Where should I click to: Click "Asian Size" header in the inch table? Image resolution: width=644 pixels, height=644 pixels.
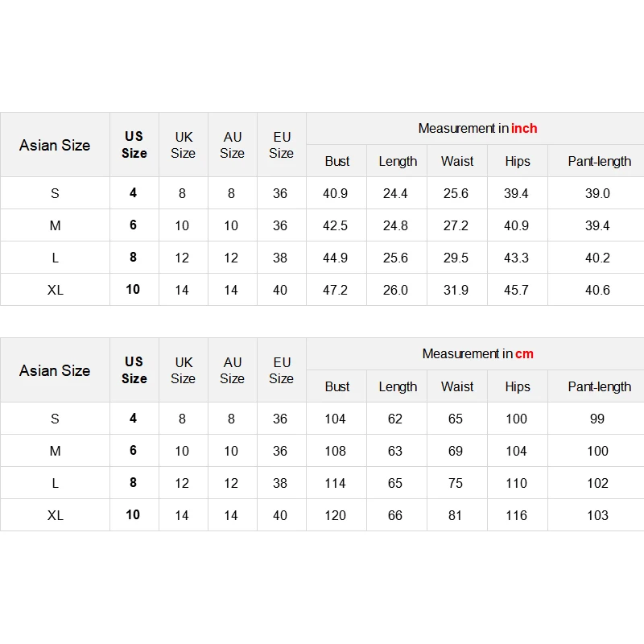pyautogui.click(x=55, y=146)
